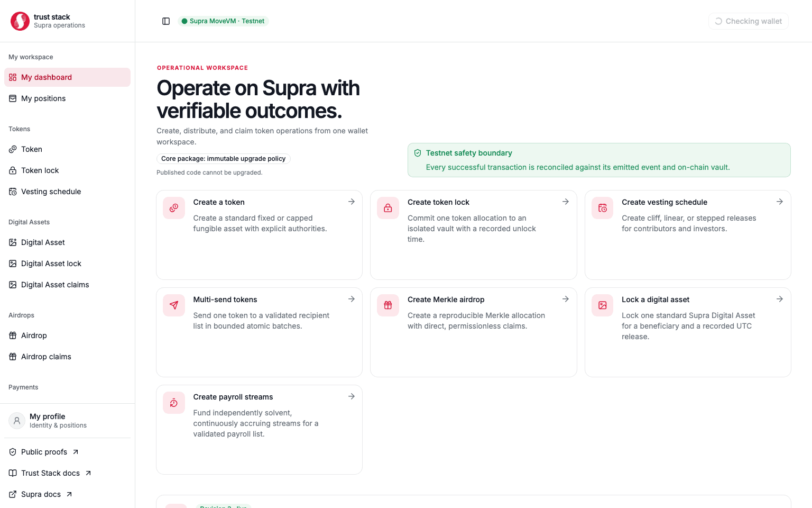Click the Published code cannot be upgraded text
The image size is (812, 508).
coord(209,173)
